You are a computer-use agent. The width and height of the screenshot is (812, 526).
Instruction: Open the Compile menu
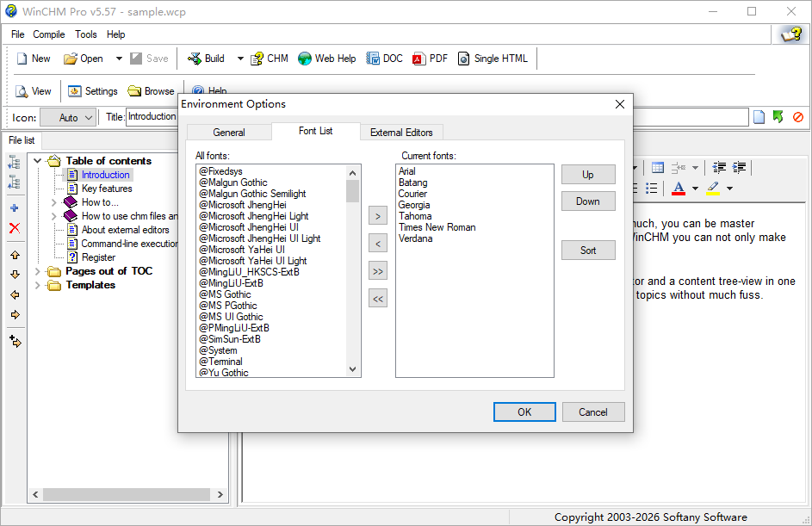point(49,34)
